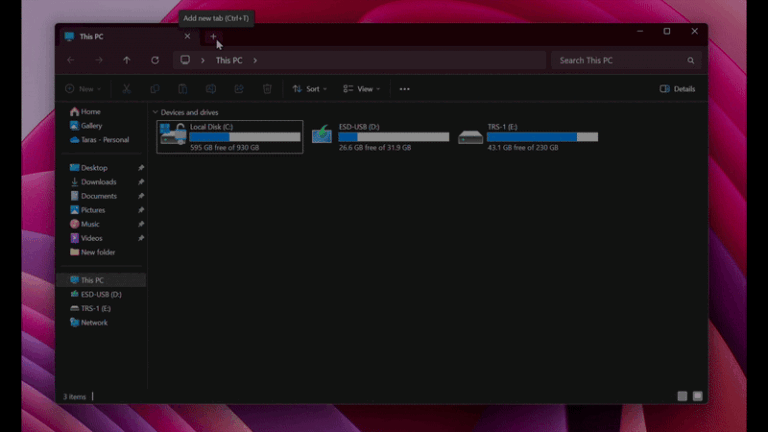Toggle the Details pane button
Image resolution: width=768 pixels, height=432 pixels.
pyautogui.click(x=677, y=89)
